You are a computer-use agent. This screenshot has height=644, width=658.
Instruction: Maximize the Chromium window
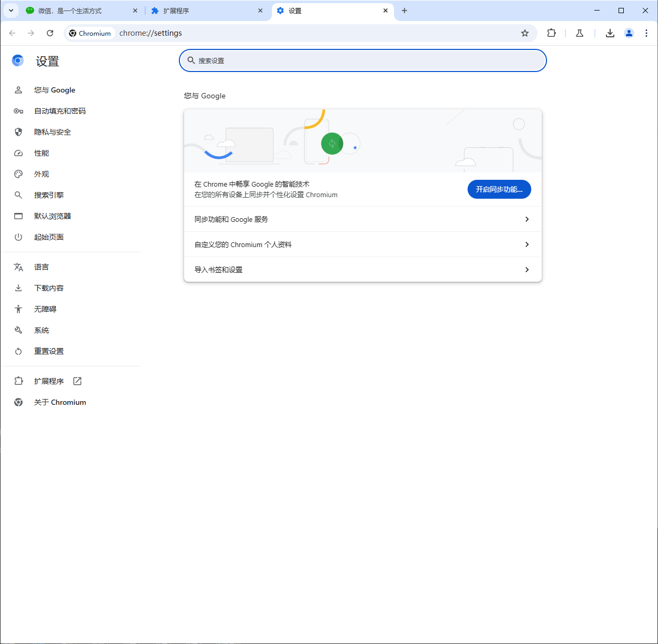[621, 11]
